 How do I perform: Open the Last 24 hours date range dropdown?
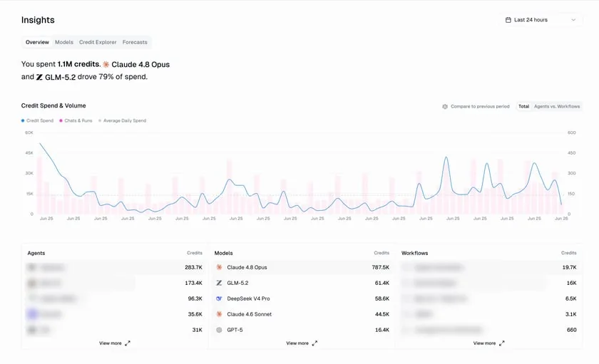click(x=541, y=20)
